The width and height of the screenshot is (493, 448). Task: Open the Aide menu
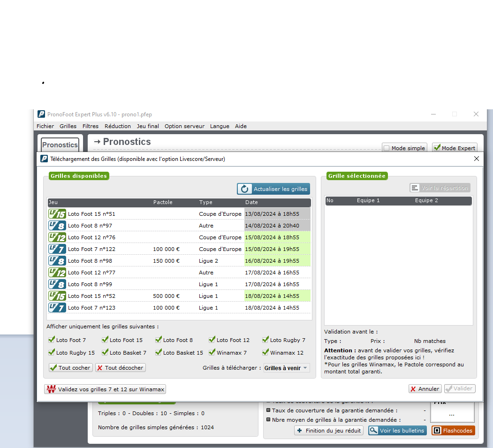[x=241, y=126]
